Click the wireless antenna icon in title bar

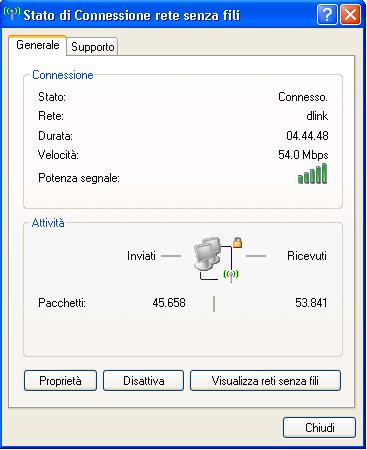pos(11,13)
